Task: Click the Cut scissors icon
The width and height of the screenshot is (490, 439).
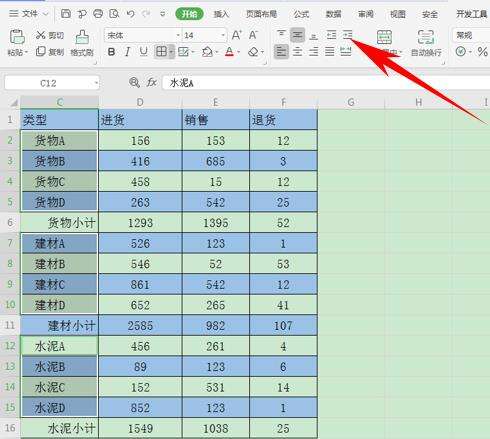Action: tap(40, 35)
